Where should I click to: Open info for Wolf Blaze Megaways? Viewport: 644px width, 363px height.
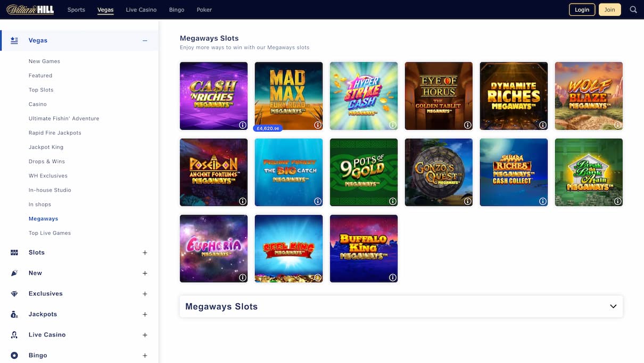[618, 125]
